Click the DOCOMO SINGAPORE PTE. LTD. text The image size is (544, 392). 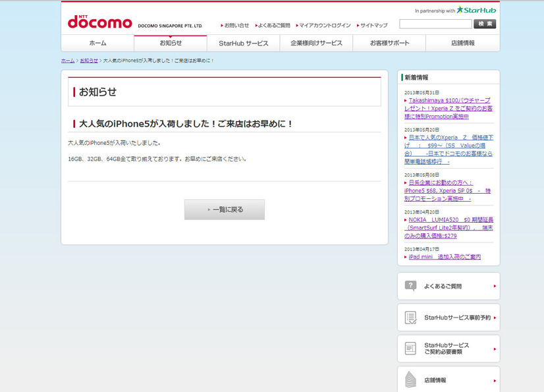[170, 26]
